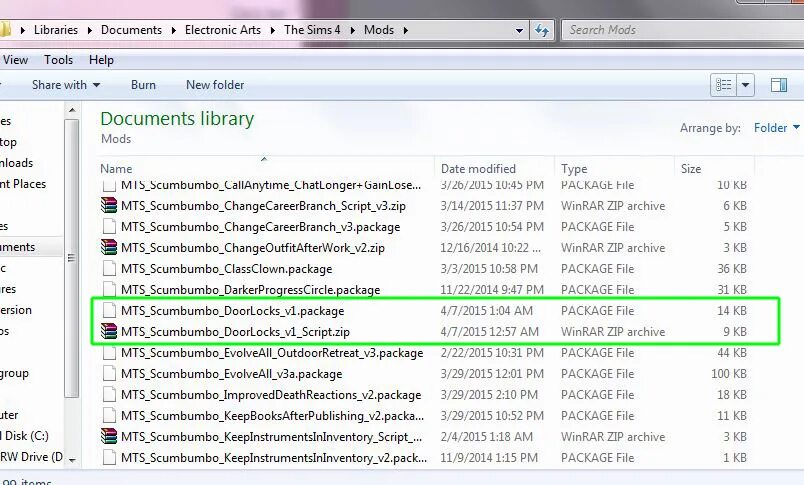Expand the arrow after Electronic Arts in breadcrumb

tap(272, 30)
